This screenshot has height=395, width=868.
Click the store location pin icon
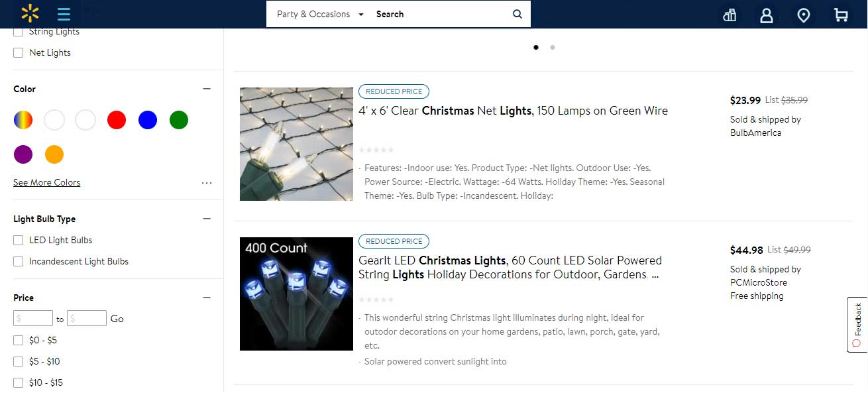pyautogui.click(x=804, y=15)
